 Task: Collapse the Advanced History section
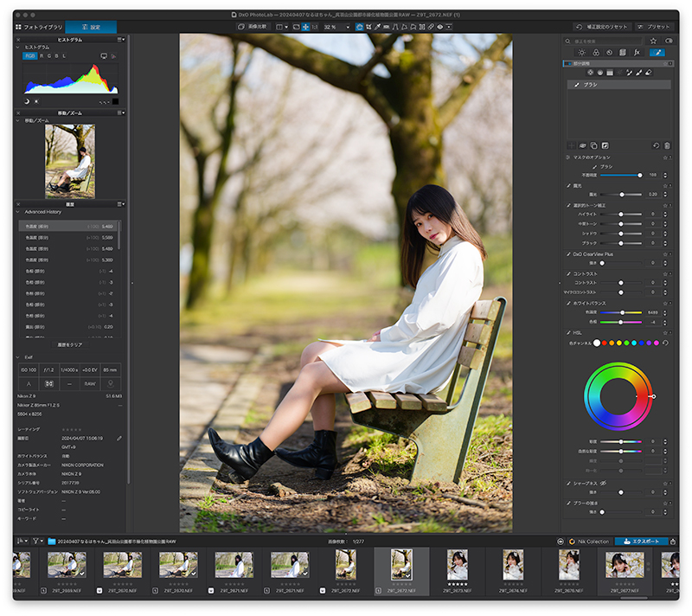(17, 212)
